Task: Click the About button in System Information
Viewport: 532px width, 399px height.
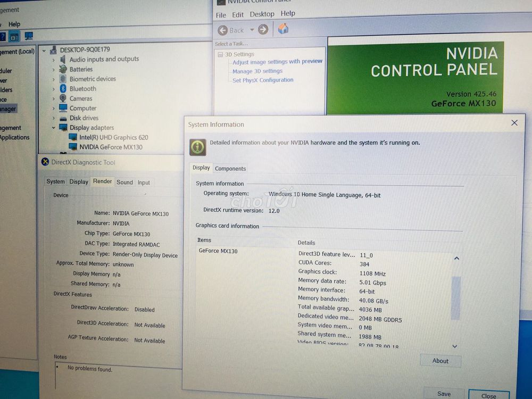Action: (x=440, y=361)
